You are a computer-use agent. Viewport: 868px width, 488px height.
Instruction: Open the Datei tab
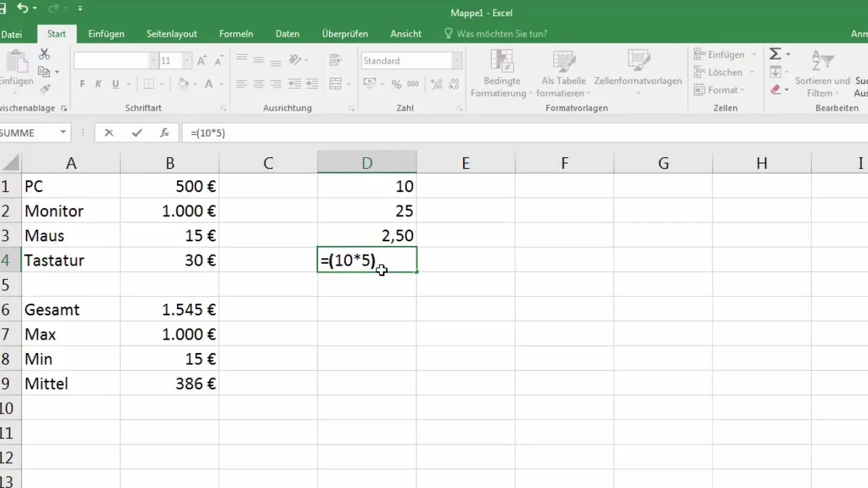pos(11,34)
